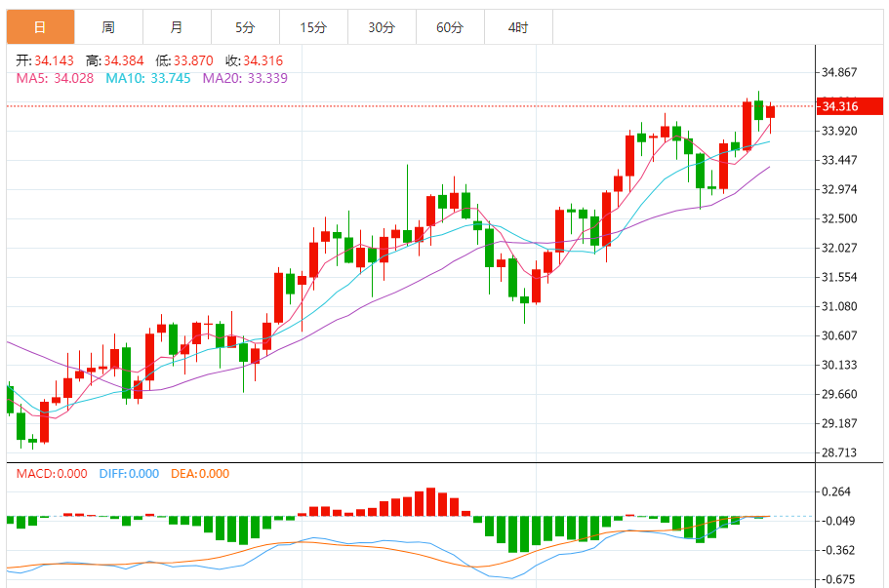Click the 30.133 price axis label
The image size is (889, 588).
point(839,365)
